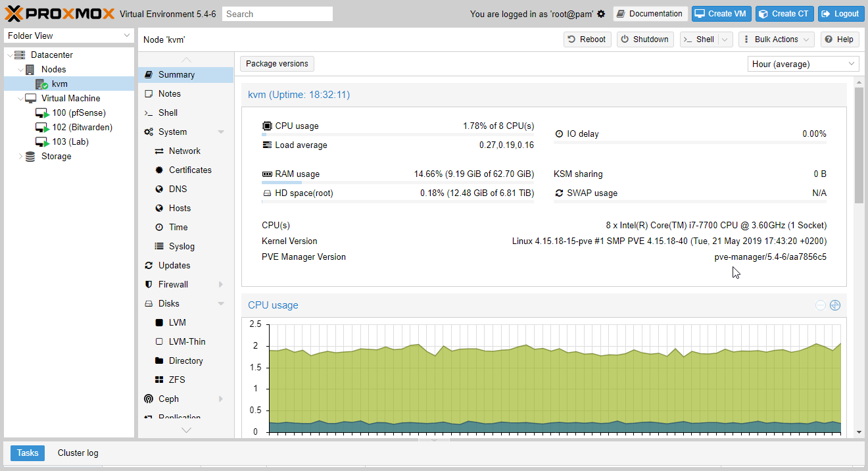Expand the Ceph submenu arrow
The width and height of the screenshot is (868, 471).
[221, 399]
